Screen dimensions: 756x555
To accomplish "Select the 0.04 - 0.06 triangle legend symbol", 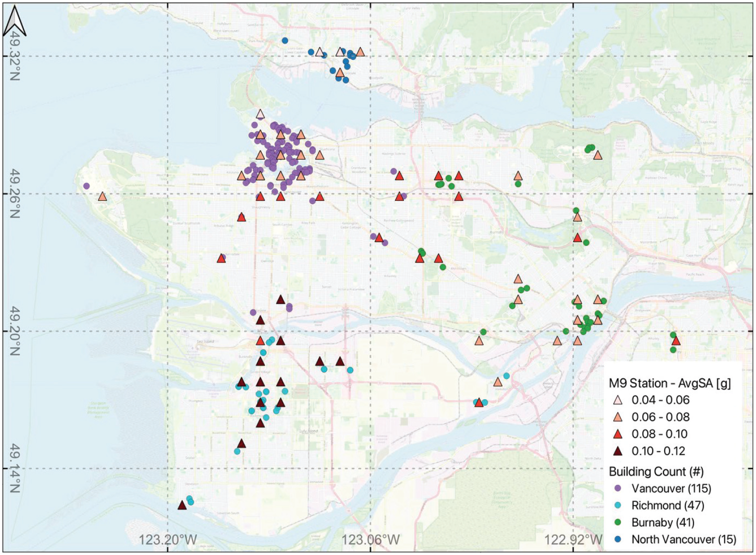I will tap(618, 400).
